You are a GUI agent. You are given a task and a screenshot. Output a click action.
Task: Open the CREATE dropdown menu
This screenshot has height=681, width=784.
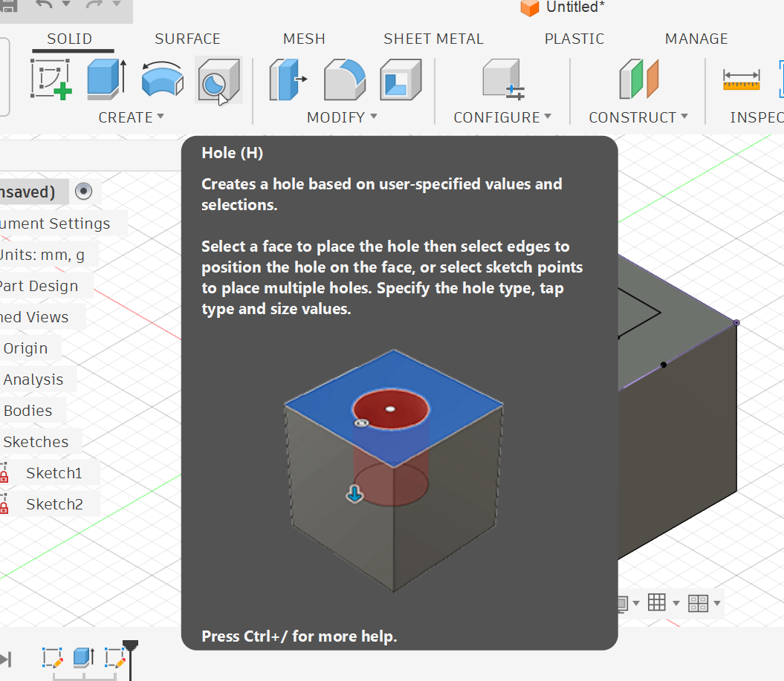[131, 117]
